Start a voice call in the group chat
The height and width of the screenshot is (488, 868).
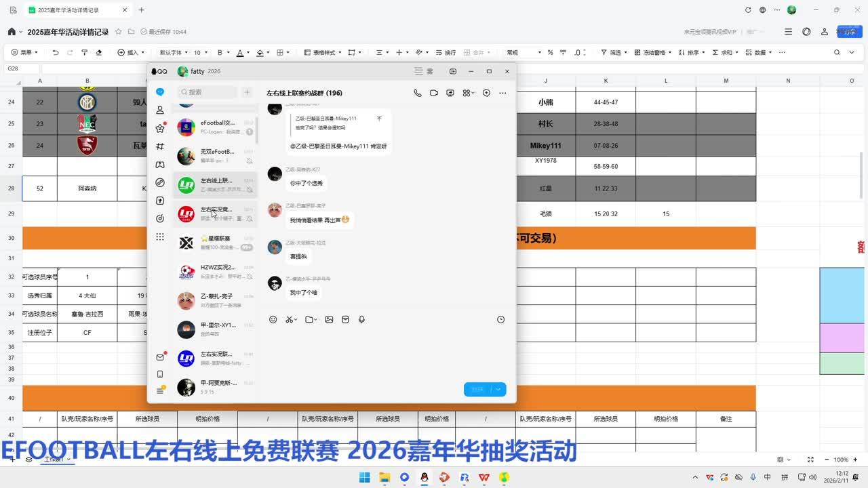(x=417, y=93)
